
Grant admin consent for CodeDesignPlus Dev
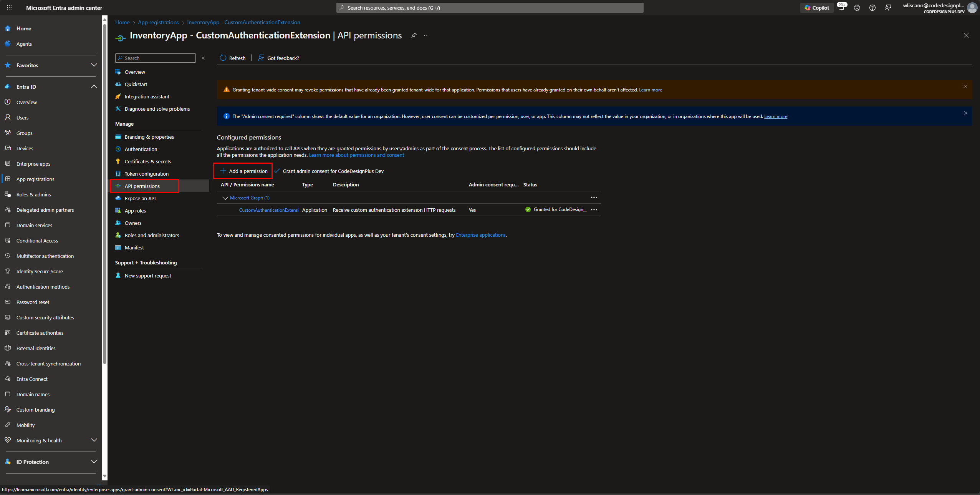pyautogui.click(x=329, y=171)
